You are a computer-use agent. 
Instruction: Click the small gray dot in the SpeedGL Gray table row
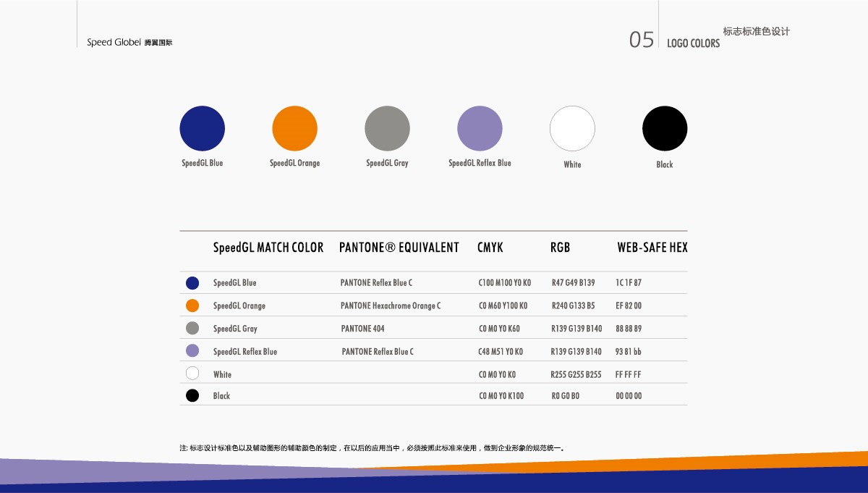192,328
